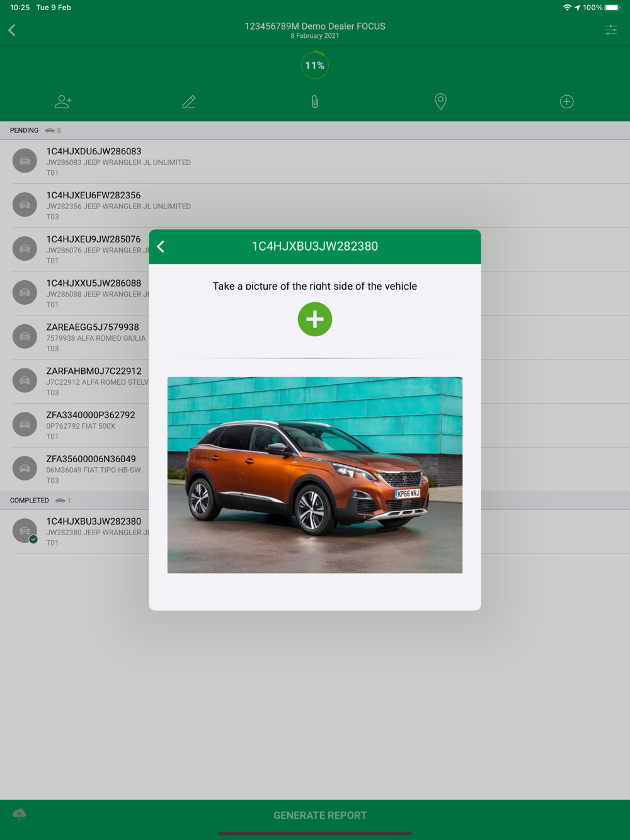Tap 'Take a picture of the right side' instruction
The height and width of the screenshot is (840, 630).
point(315,286)
